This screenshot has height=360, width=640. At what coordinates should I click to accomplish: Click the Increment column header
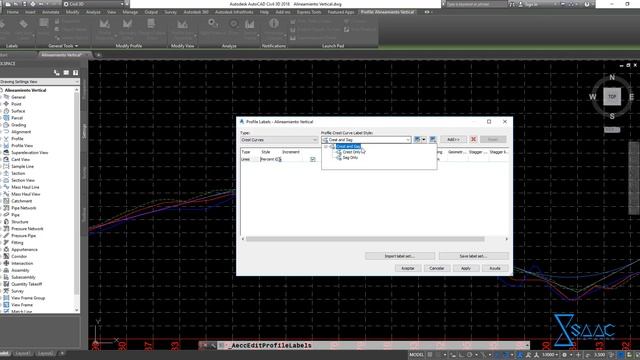pyautogui.click(x=291, y=152)
